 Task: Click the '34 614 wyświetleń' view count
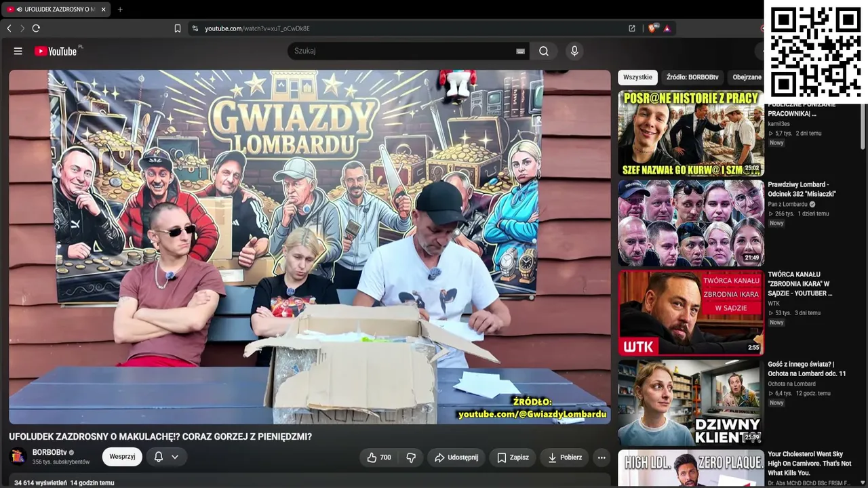(40, 483)
